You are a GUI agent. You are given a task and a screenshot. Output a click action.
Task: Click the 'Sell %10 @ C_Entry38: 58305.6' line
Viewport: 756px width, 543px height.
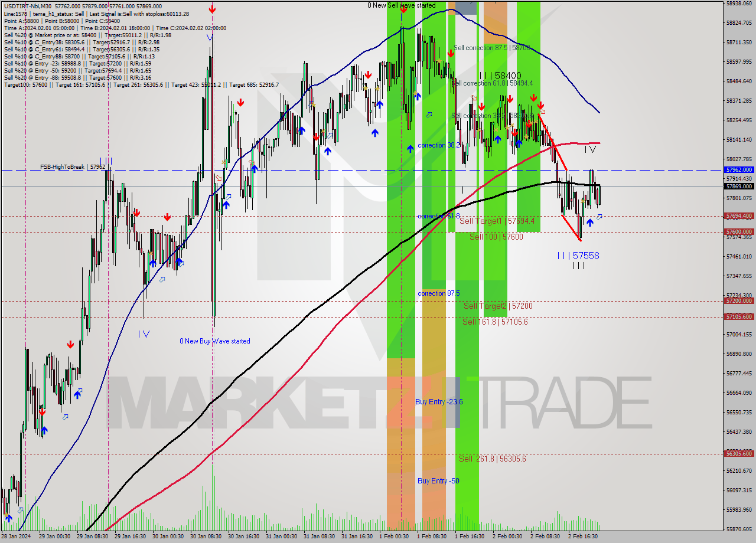82,42
